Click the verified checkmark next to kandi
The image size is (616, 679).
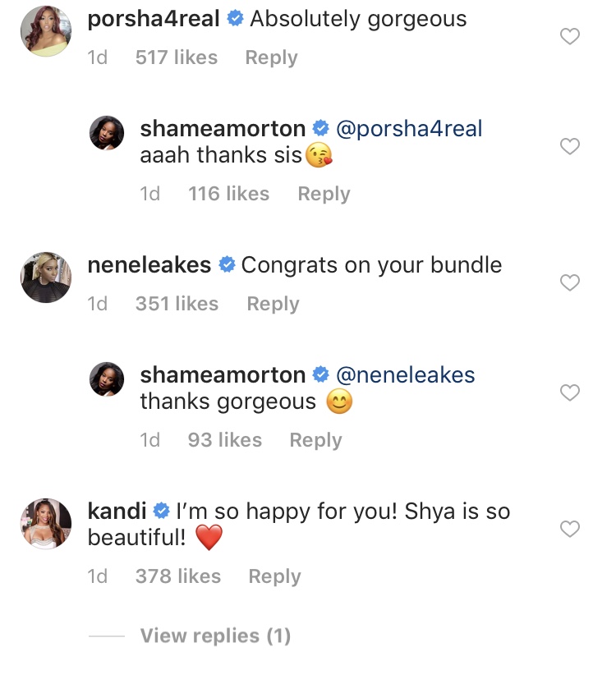[161, 511]
